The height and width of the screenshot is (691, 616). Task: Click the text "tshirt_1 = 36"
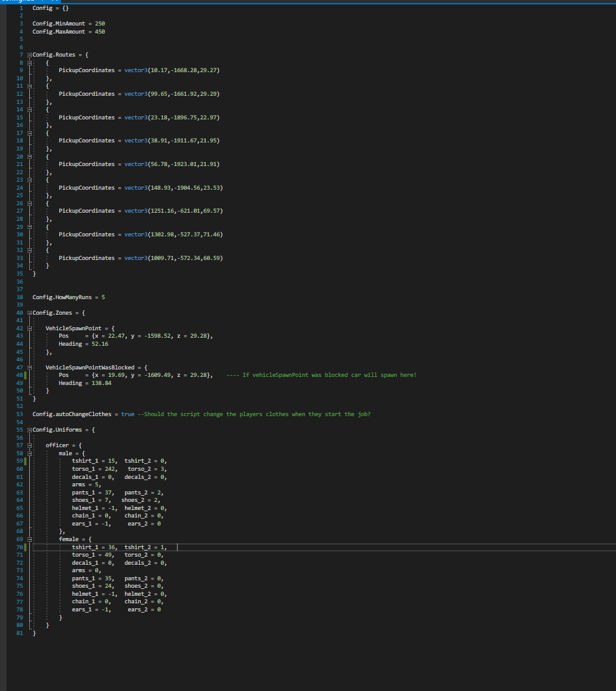(93, 547)
